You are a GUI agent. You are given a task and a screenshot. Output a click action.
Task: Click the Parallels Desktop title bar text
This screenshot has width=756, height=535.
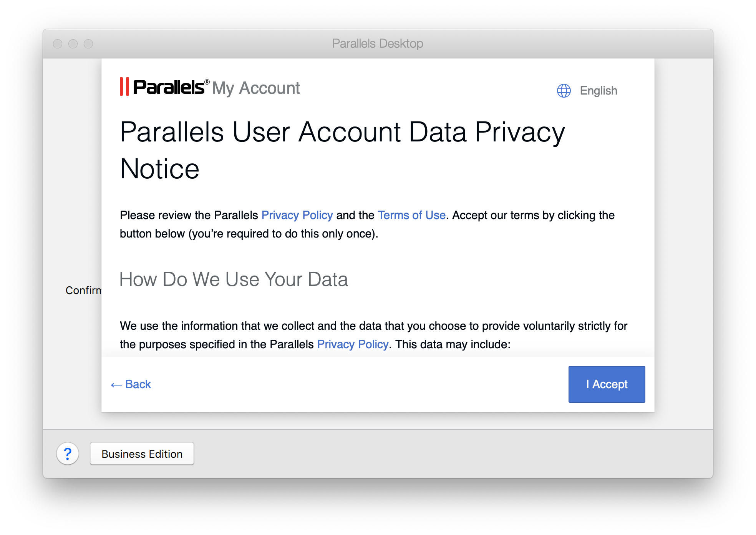(x=377, y=44)
